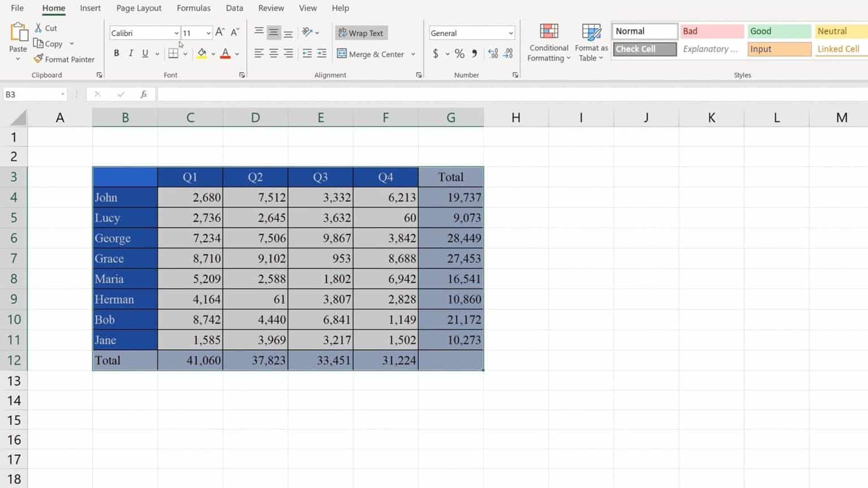Screen dimensions: 868x488
Task: Open the Conditional Formatting menu
Action: click(548, 43)
